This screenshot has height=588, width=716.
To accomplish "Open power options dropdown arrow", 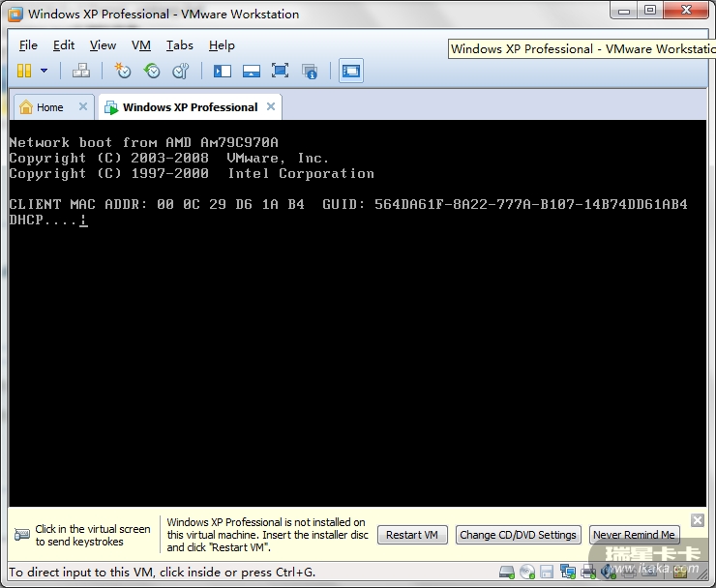I will [44, 71].
